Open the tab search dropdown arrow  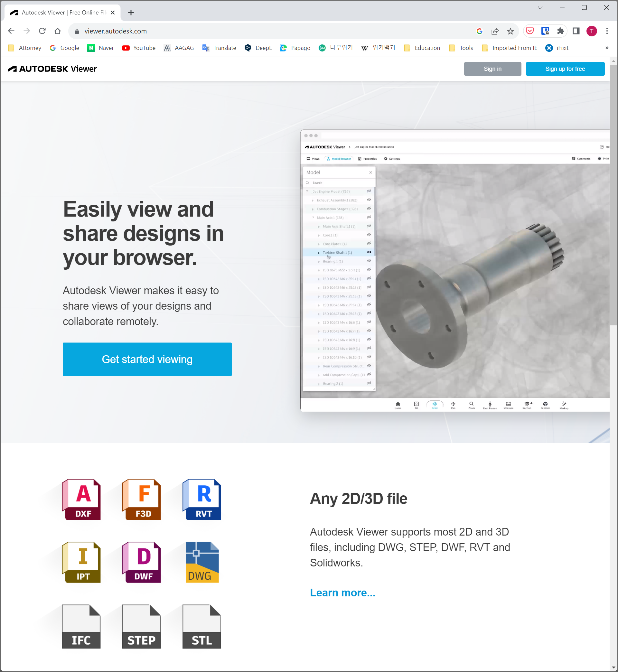coord(540,7)
